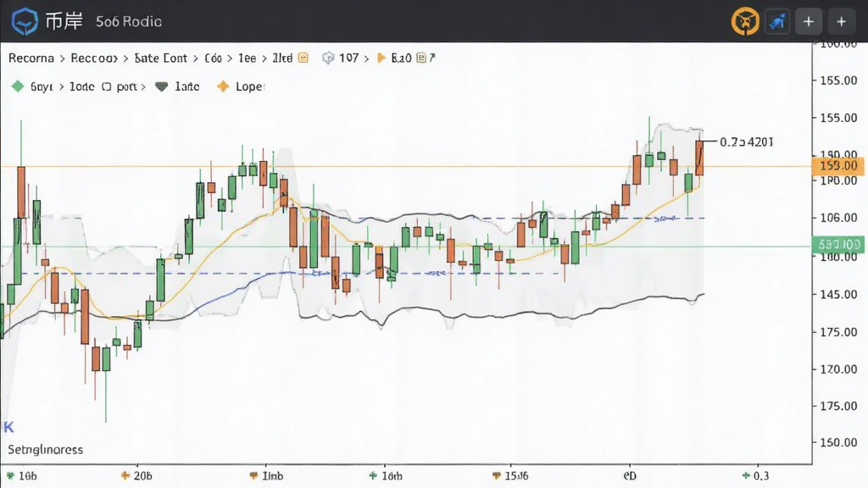Click the grey shield icon before '107'
The height and width of the screenshot is (488, 868).
328,58
